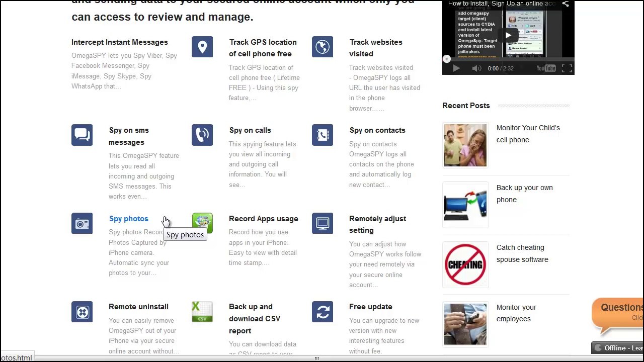The width and height of the screenshot is (644, 362).
Task: Open the Track GPS location of cell phone free link
Action: (x=263, y=48)
